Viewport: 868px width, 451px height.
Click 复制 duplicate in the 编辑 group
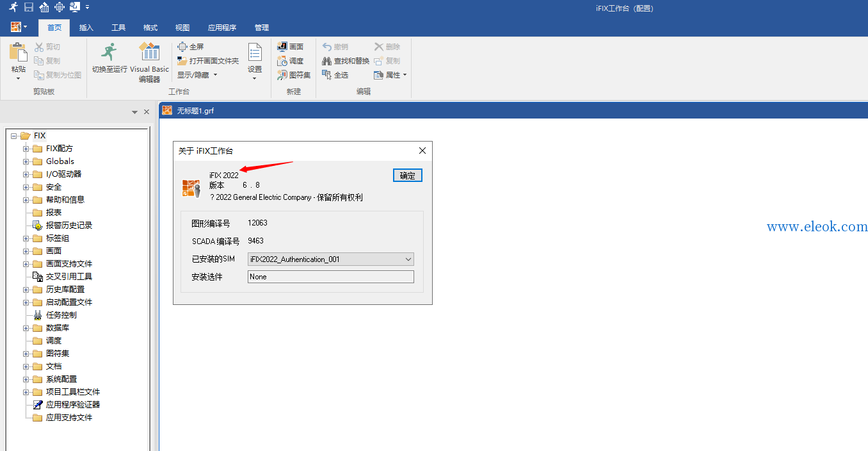click(x=387, y=61)
